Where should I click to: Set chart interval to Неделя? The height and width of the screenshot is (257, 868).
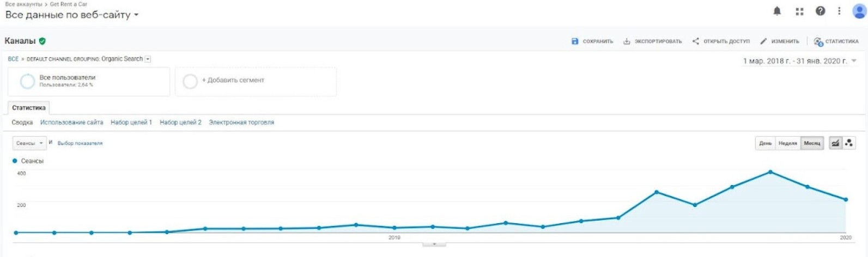[x=788, y=143]
